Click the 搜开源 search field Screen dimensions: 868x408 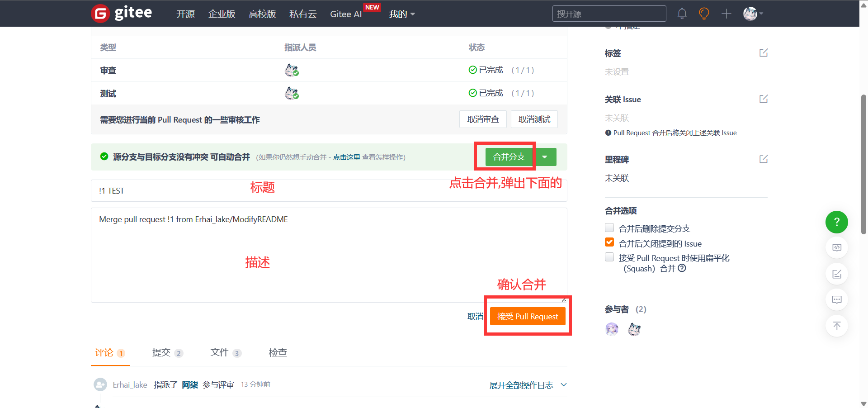pyautogui.click(x=609, y=14)
